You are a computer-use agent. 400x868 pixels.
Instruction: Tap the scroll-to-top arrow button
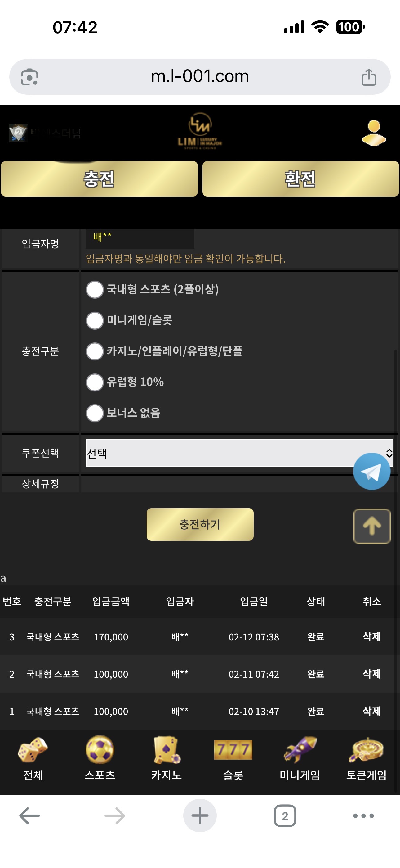coord(372,526)
